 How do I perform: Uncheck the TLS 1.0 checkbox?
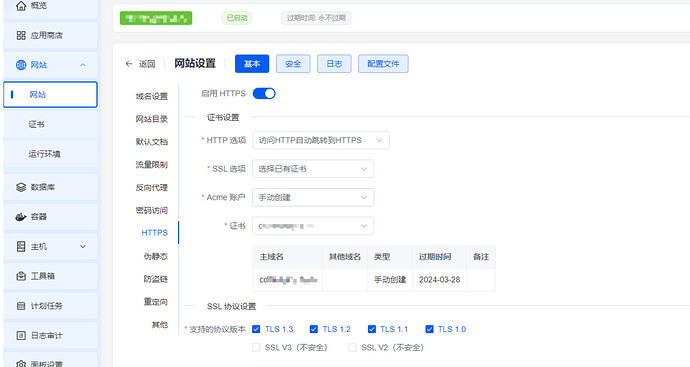coord(429,329)
